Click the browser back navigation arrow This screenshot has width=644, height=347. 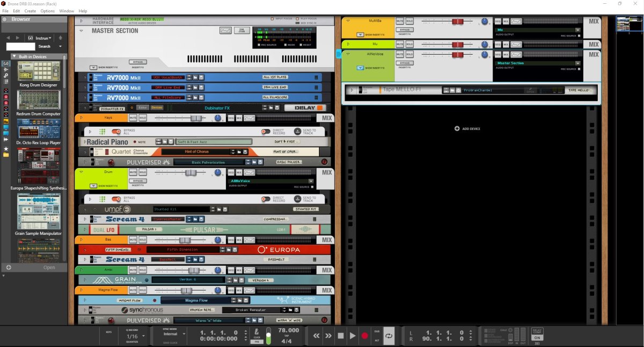coord(9,38)
